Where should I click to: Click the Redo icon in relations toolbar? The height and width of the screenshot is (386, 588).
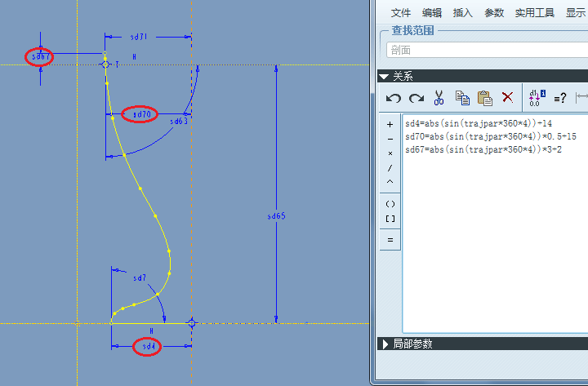416,98
